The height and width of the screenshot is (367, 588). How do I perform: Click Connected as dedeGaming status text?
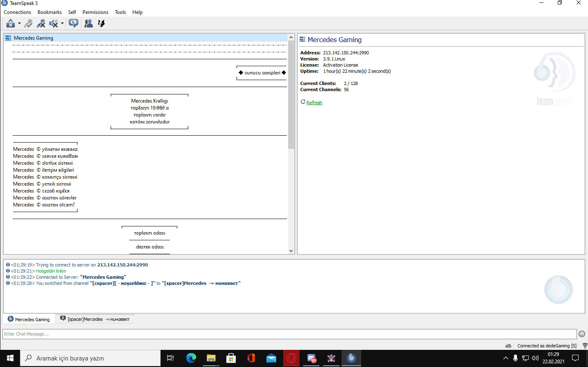[x=547, y=346]
